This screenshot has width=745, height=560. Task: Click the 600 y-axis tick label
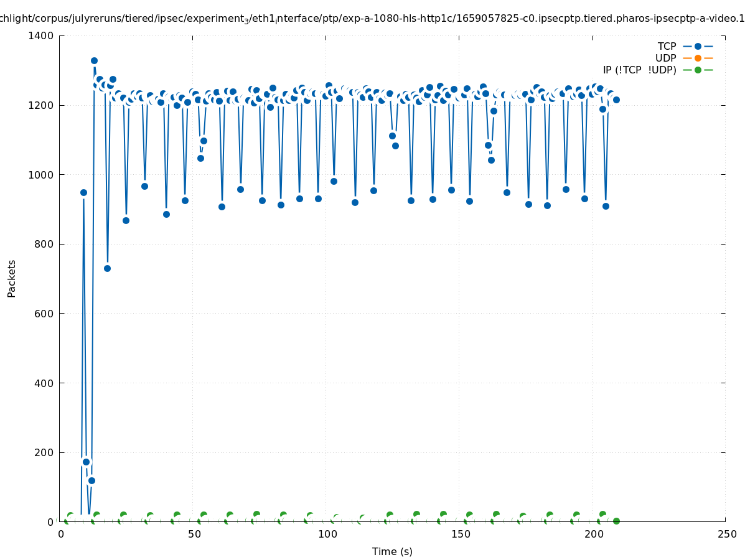coord(44,314)
